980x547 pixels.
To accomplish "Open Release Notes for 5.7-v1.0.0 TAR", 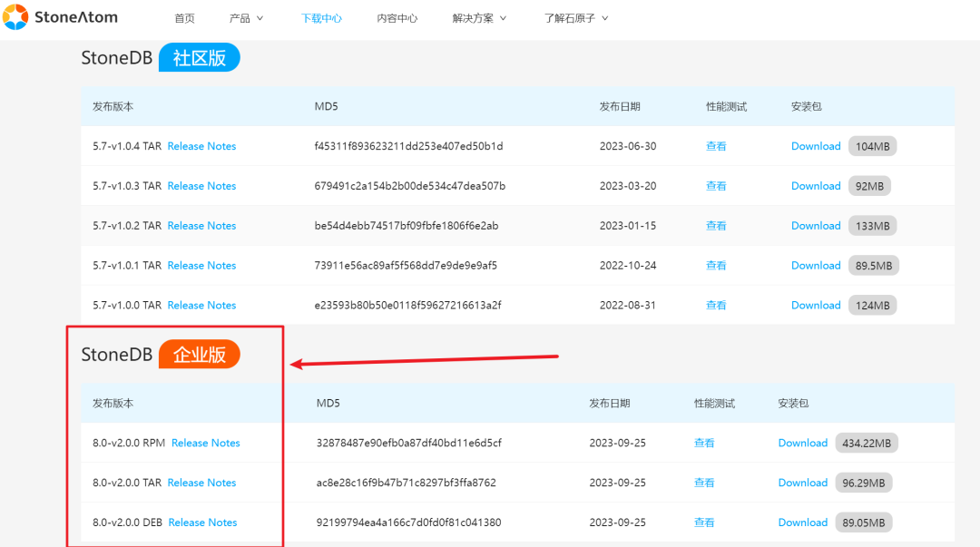I will [x=201, y=305].
